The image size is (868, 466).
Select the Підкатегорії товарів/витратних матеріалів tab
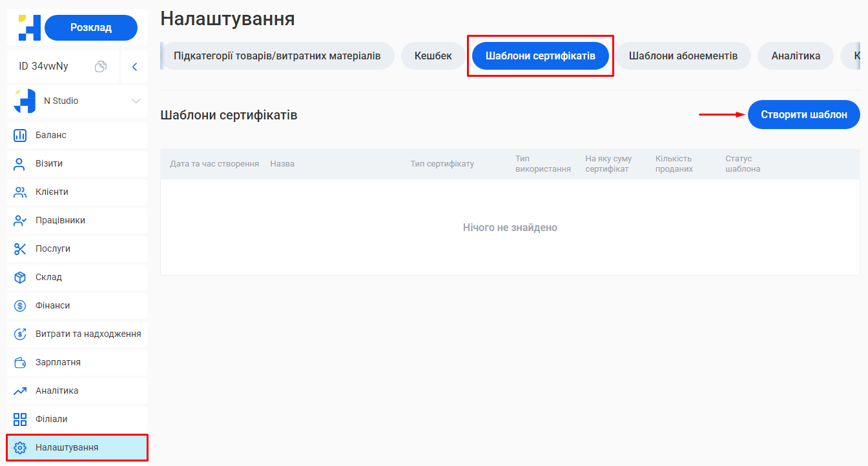(x=277, y=56)
